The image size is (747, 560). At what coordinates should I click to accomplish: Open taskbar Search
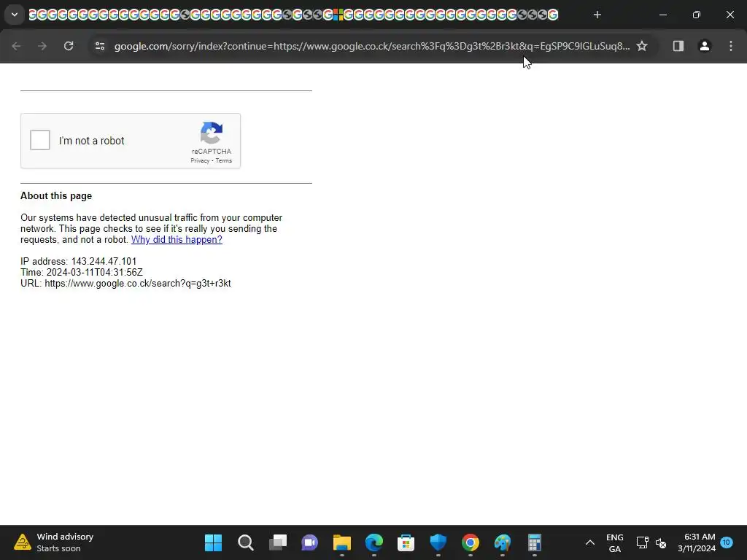(x=246, y=542)
